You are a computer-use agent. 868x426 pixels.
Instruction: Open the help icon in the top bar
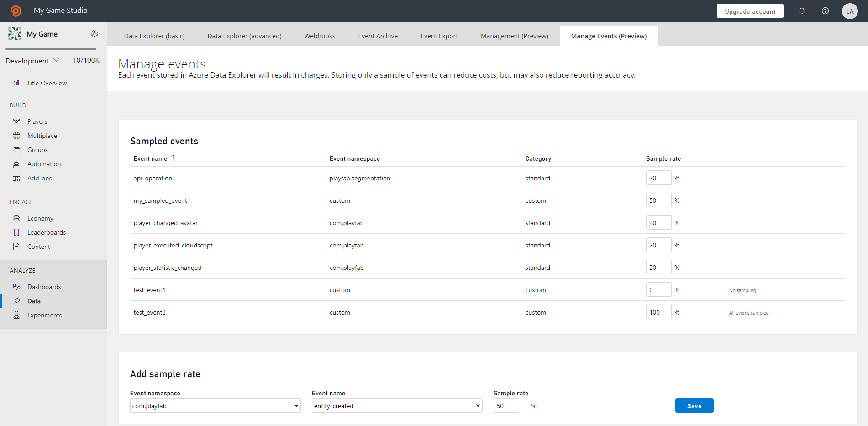[x=825, y=11]
